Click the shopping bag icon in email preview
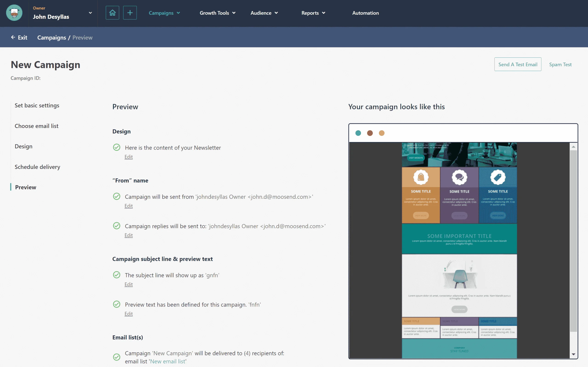This screenshot has width=588, height=367. [x=421, y=177]
